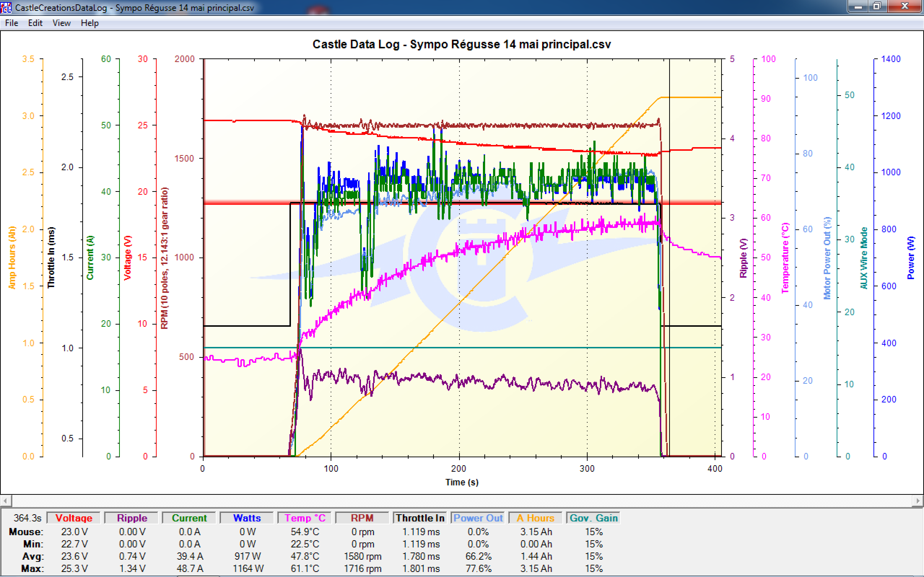This screenshot has height=577, width=924.
Task: Open the Edit menu
Action: [35, 23]
